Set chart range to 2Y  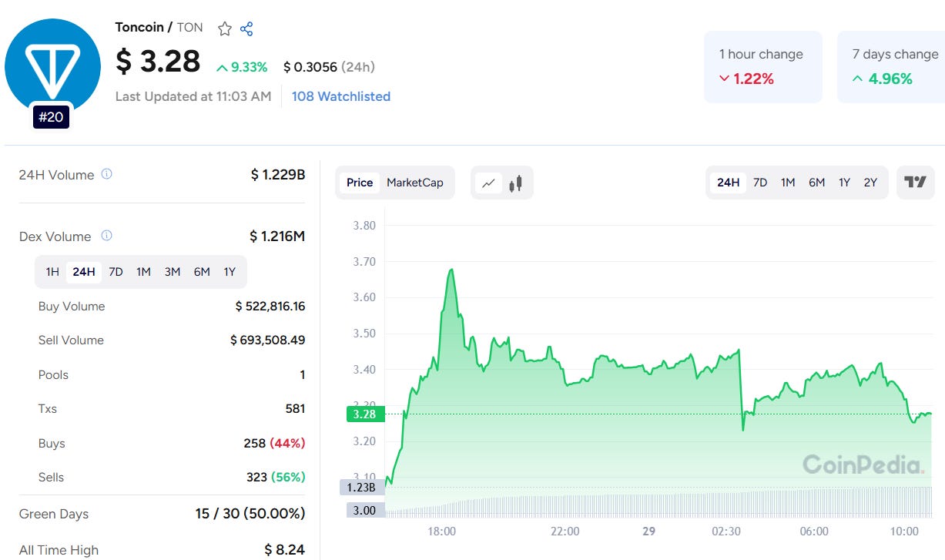(870, 183)
